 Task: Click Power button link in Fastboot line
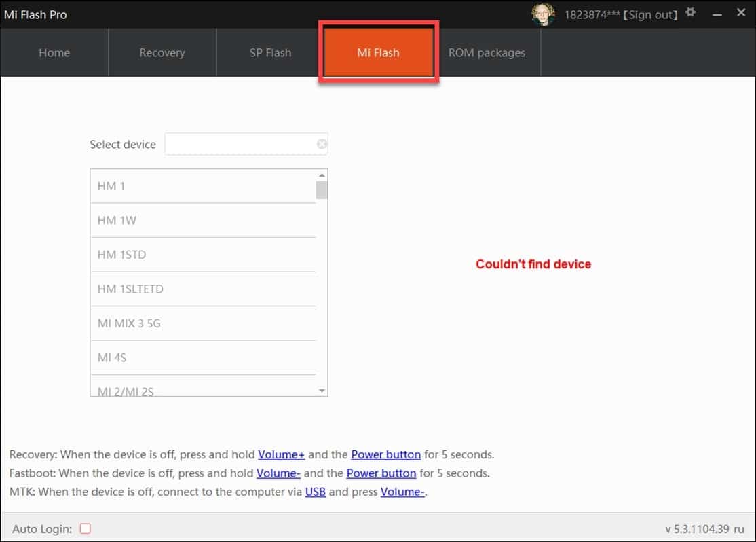coord(381,473)
